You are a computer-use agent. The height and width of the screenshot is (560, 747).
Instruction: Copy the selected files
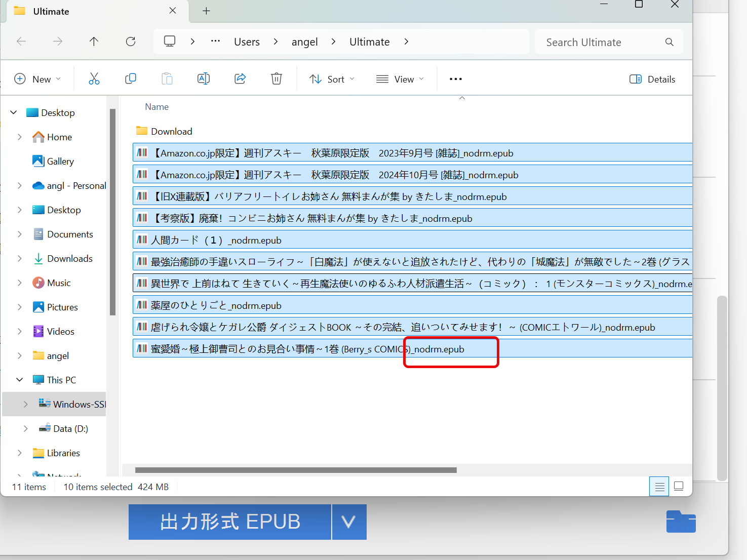click(x=131, y=78)
